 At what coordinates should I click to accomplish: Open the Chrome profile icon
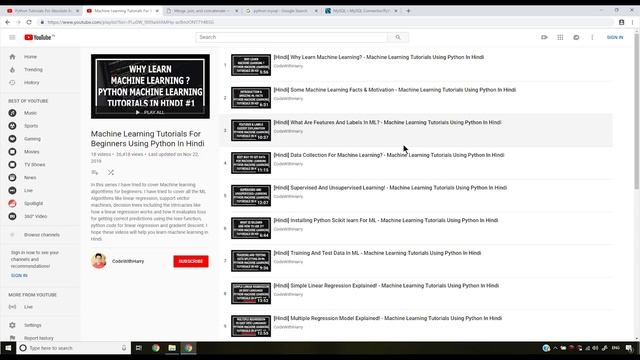(621, 22)
